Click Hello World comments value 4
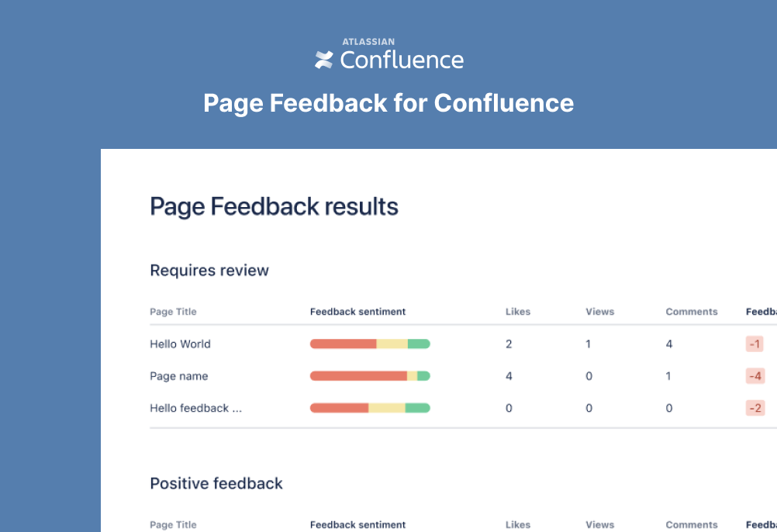 669,344
